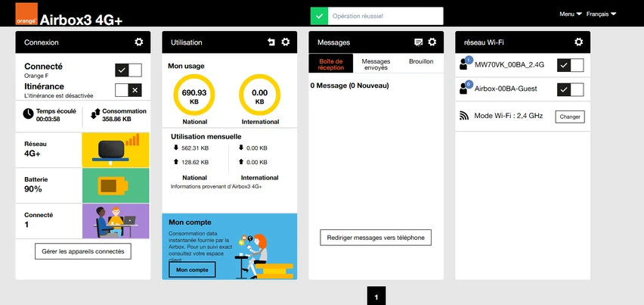The height and width of the screenshot is (305, 644).
Task: Click the green success checkmark icon
Action: coord(320,16)
